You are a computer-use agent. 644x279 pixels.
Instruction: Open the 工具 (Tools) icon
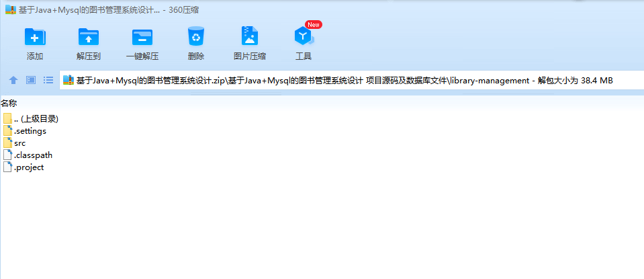304,37
